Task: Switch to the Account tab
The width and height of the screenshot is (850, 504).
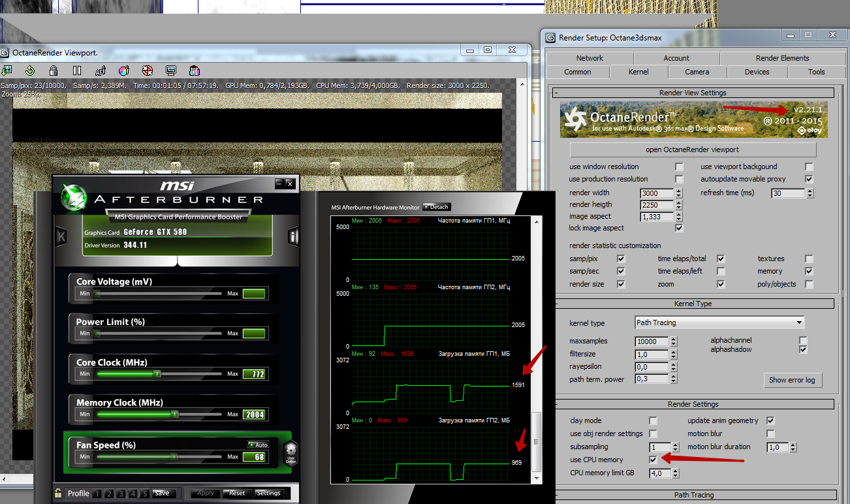Action: pyautogui.click(x=676, y=58)
